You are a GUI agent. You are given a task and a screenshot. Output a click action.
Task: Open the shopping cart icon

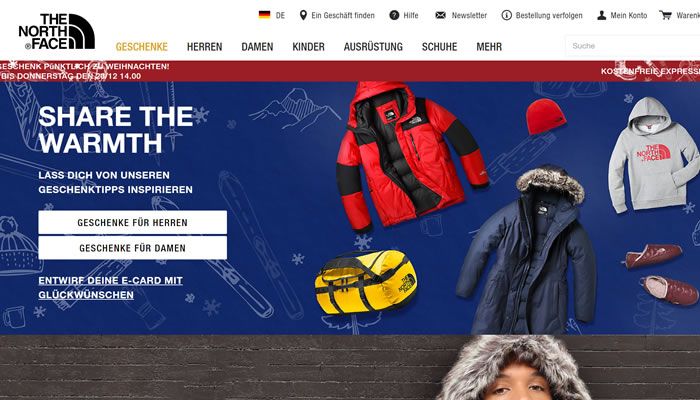click(666, 15)
